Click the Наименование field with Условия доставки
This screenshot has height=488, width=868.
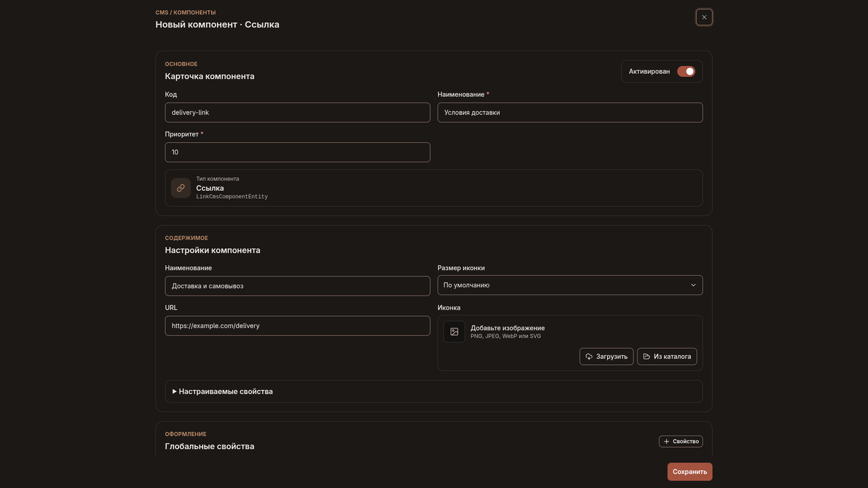(570, 113)
